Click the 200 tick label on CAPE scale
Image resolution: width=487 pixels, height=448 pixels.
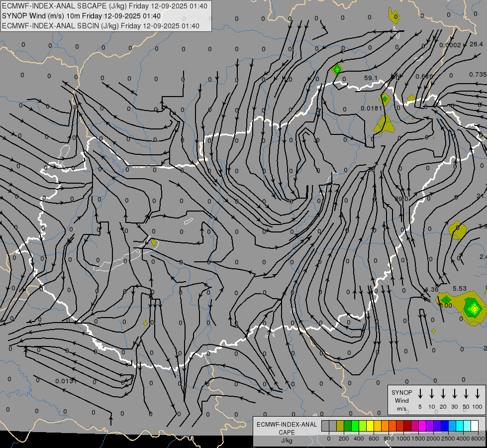tap(344, 439)
